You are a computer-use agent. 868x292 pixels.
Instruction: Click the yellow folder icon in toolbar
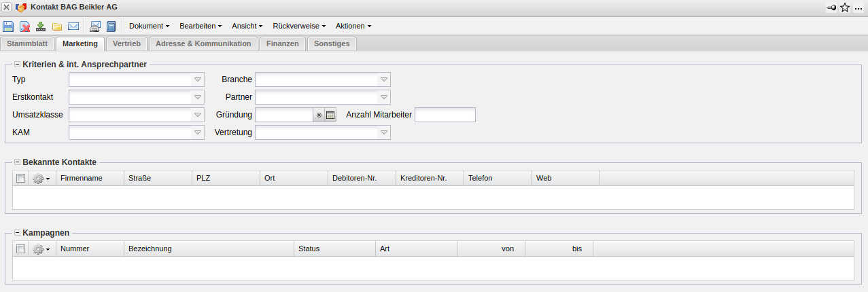click(x=57, y=26)
